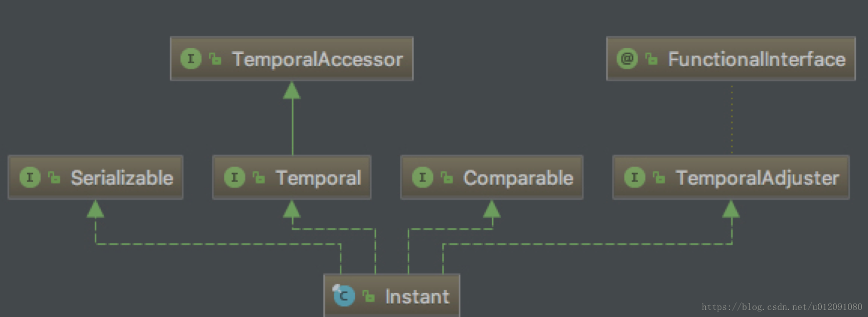The height and width of the screenshot is (317, 868).
Task: Select the FunctionalInterface node label
Action: pyautogui.click(x=757, y=59)
